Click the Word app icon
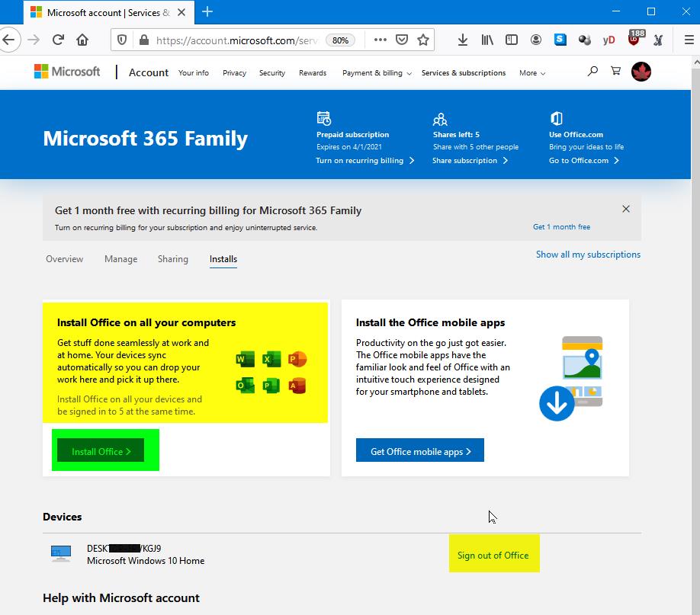700x615 pixels. click(x=245, y=358)
